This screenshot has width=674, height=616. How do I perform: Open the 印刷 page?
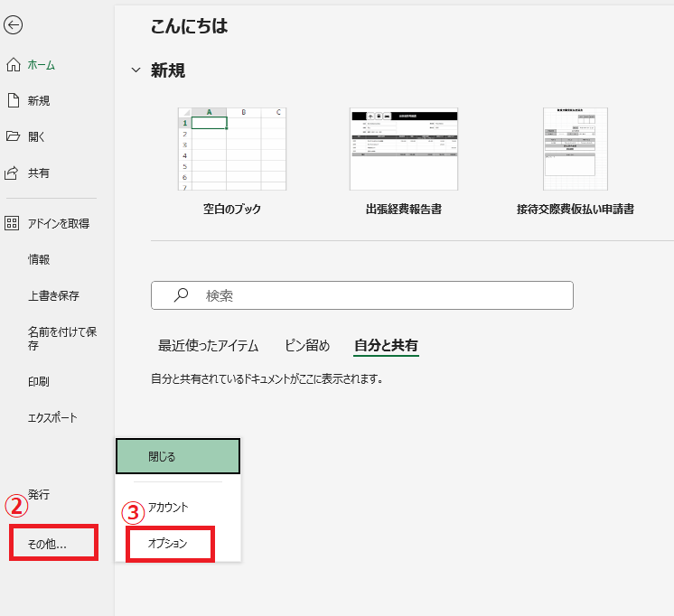[39, 382]
